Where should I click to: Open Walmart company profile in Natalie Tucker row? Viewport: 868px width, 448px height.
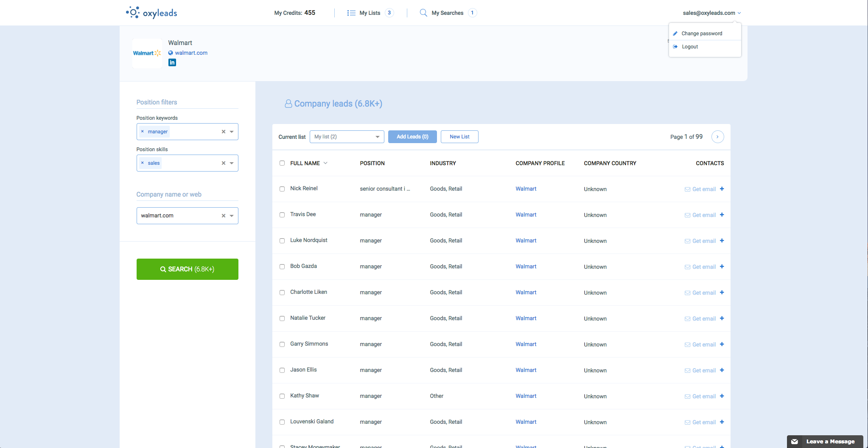tap(526, 318)
